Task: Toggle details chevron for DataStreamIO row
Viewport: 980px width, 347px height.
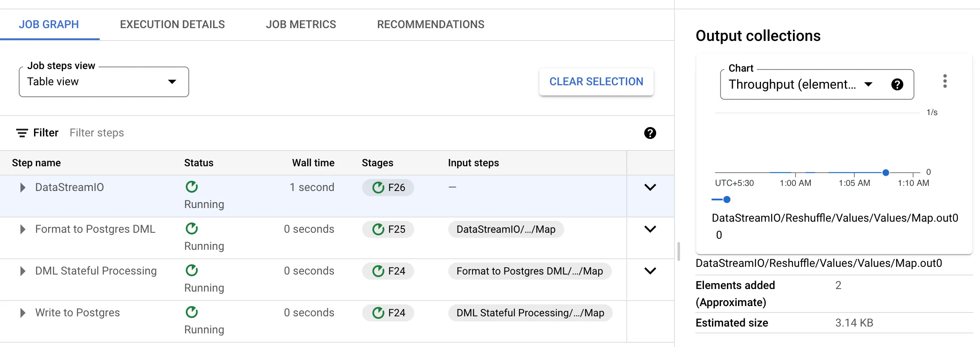Action: (650, 187)
